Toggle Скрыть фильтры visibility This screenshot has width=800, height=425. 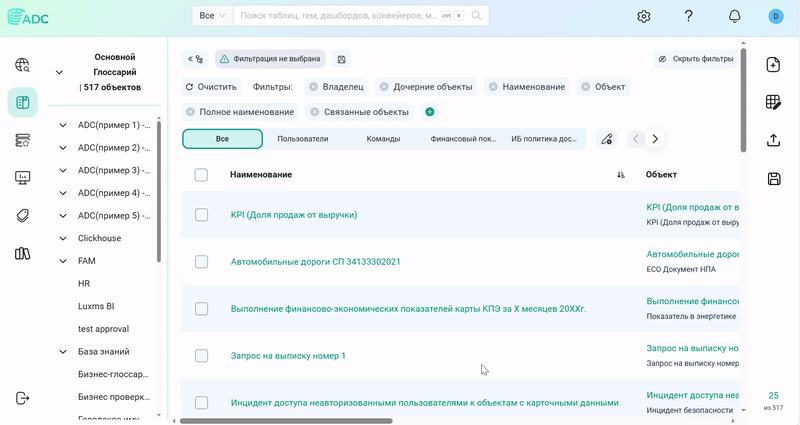point(696,59)
